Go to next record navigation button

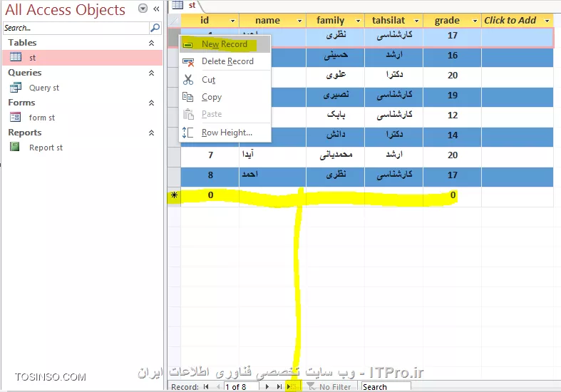click(x=267, y=386)
